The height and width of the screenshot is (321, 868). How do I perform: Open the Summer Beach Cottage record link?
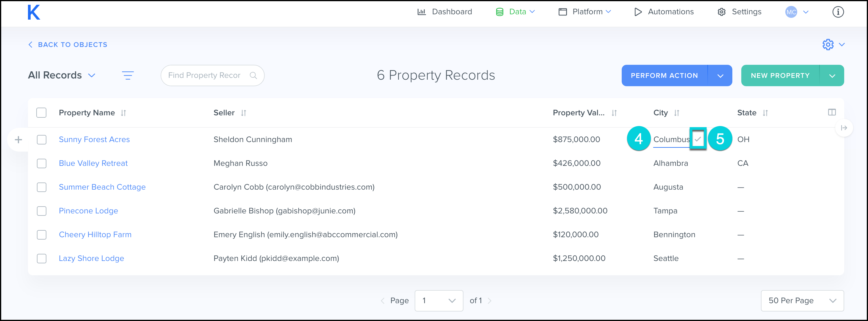click(102, 187)
